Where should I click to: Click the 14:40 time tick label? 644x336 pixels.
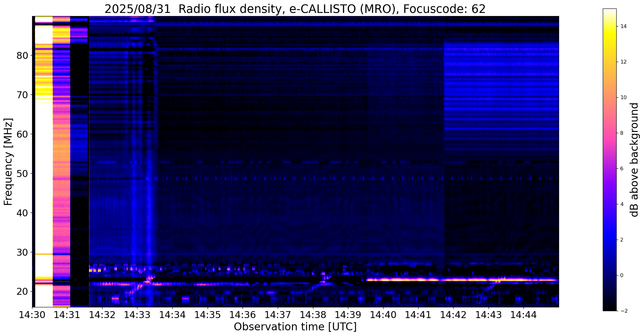pyautogui.click(x=383, y=315)
